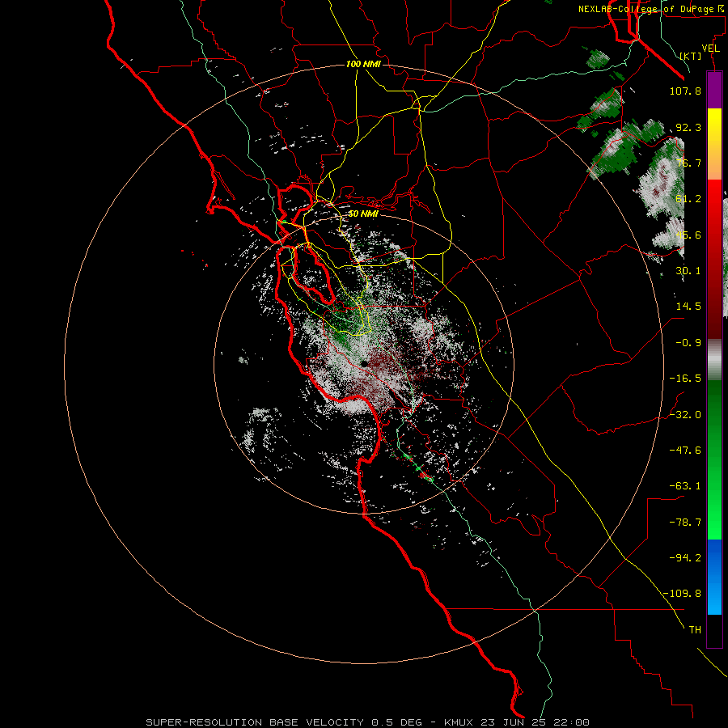728x728 pixels.
Task: Click the VEL legend title
Action: [710, 49]
